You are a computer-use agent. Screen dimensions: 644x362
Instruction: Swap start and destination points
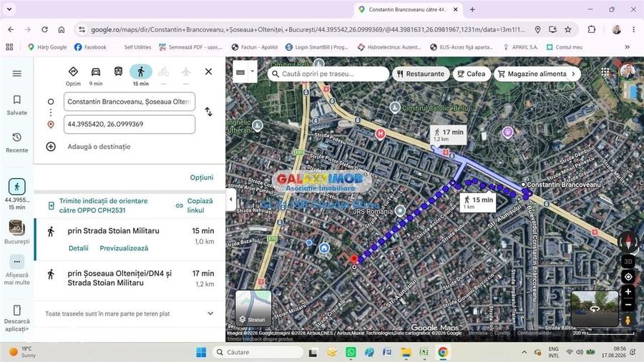pos(209,112)
